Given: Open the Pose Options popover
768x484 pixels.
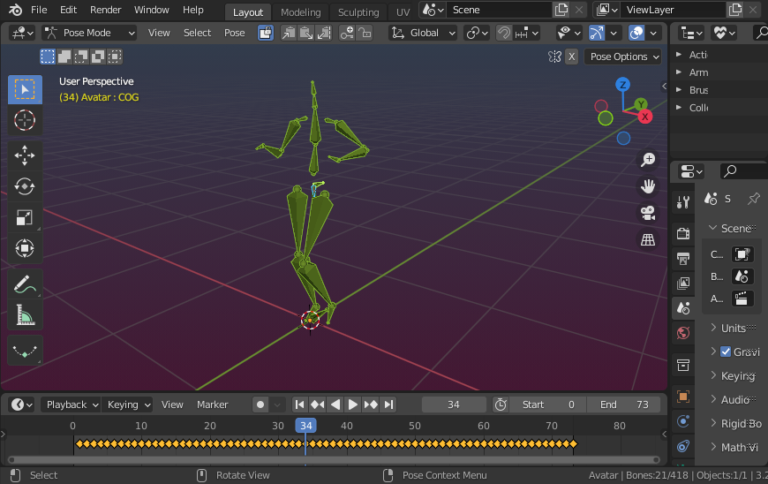Looking at the screenshot, I should point(624,57).
